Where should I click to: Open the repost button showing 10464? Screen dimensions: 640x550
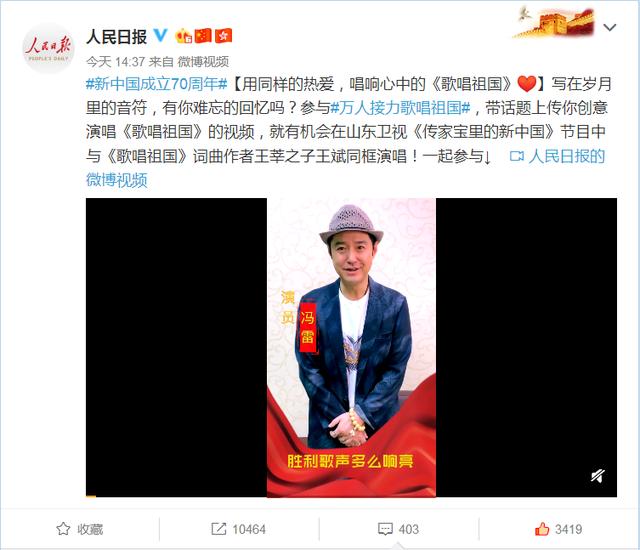[x=238, y=530]
